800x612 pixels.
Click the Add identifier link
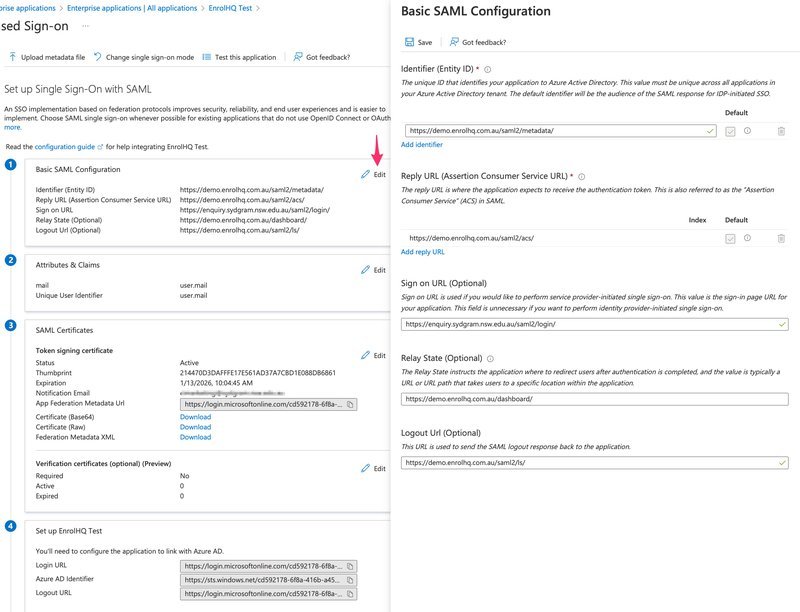pos(420,142)
